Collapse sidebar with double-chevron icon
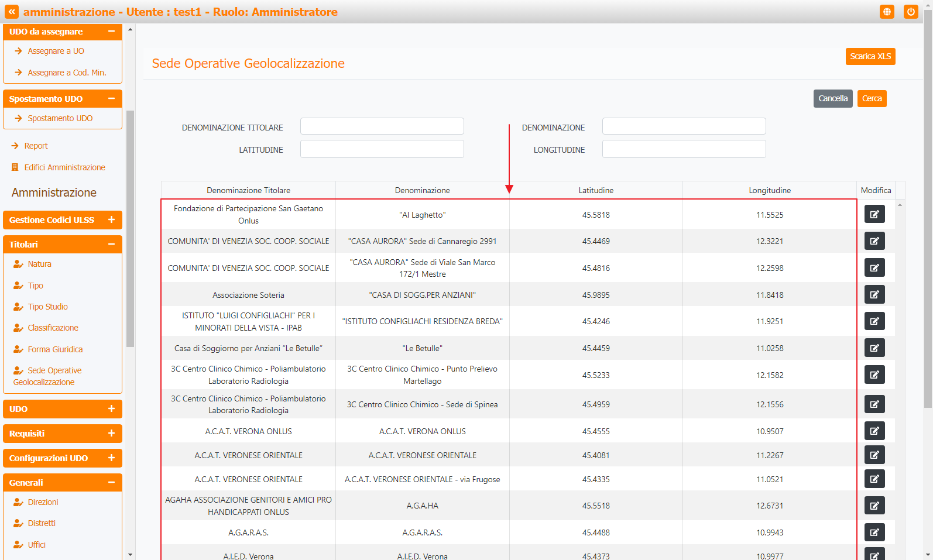 (x=12, y=12)
